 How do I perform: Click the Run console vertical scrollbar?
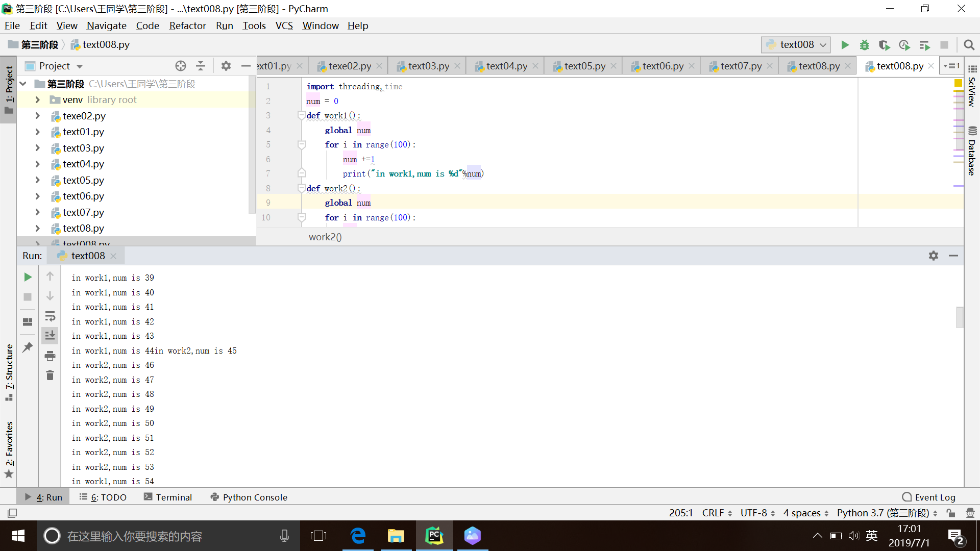960,317
